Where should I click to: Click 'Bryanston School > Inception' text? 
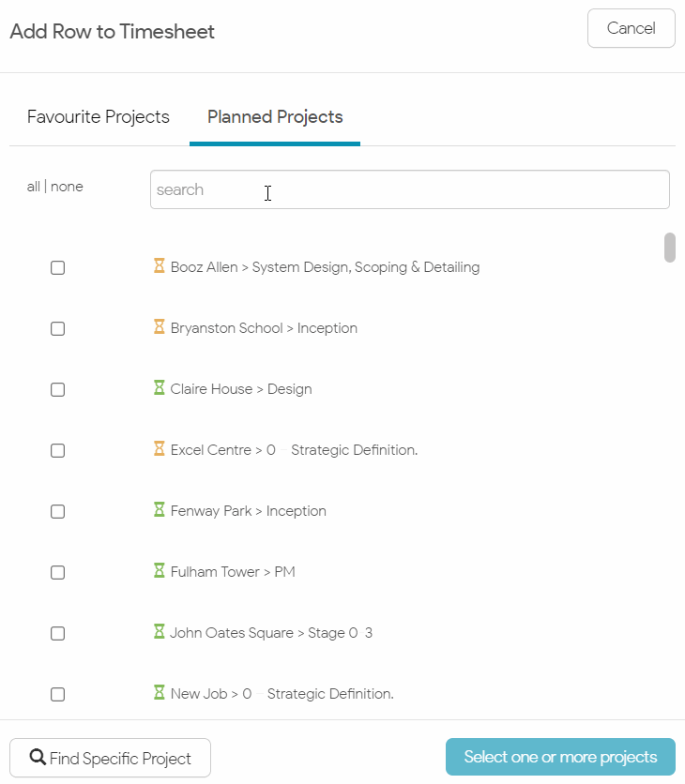click(264, 328)
